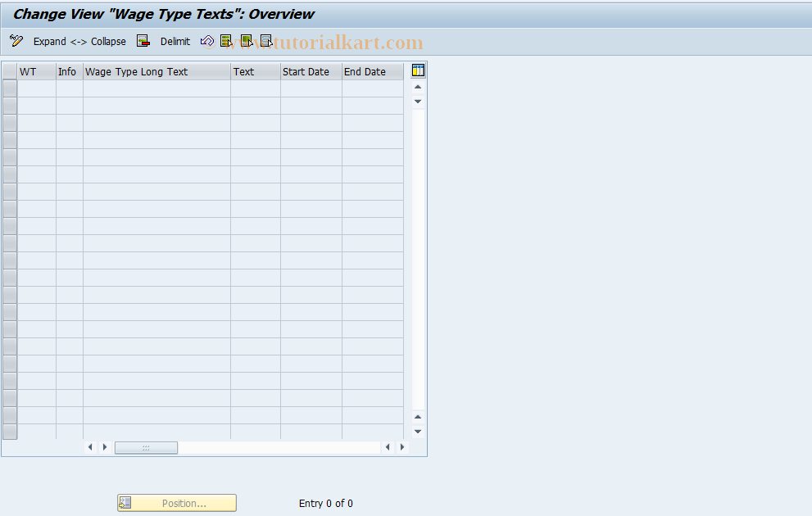Viewport: 812px width, 516px height.
Task: Open the table column settings icon
Action: [418, 70]
